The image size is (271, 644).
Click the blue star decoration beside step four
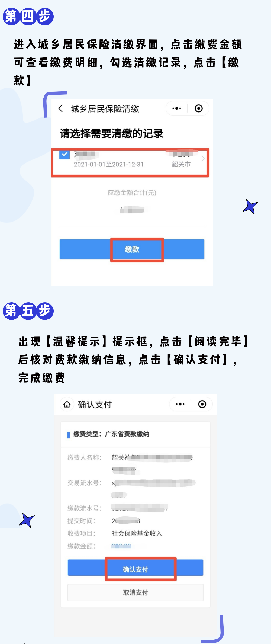[250, 207]
